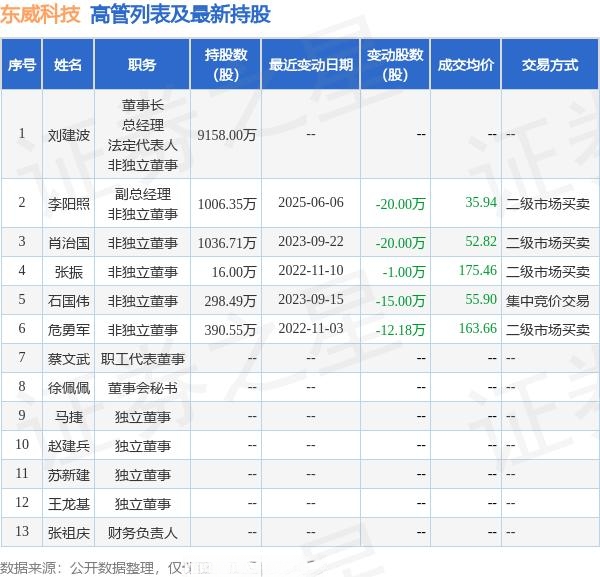Select the 职务 column header
Screen dimensions: 600x577
tap(142, 65)
